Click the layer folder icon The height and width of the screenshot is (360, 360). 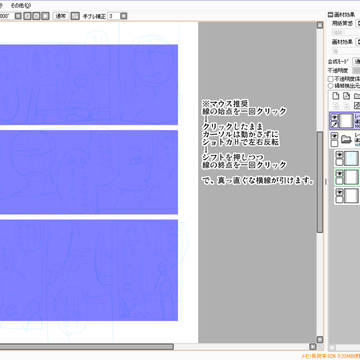tap(347, 140)
